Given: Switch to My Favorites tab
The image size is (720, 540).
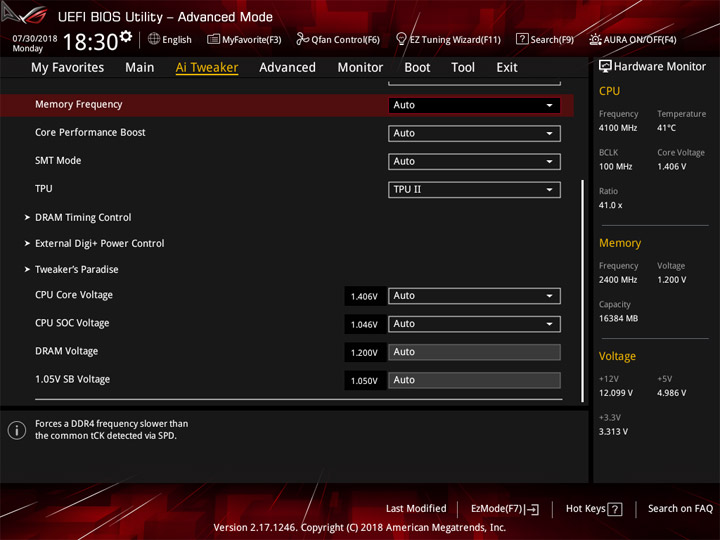Looking at the screenshot, I should coord(68,68).
